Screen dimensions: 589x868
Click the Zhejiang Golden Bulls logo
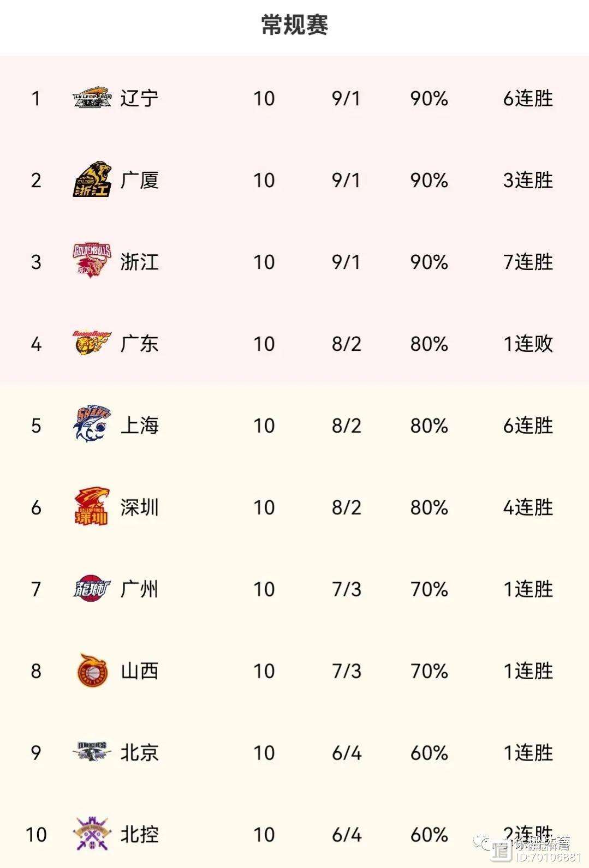[x=92, y=261]
